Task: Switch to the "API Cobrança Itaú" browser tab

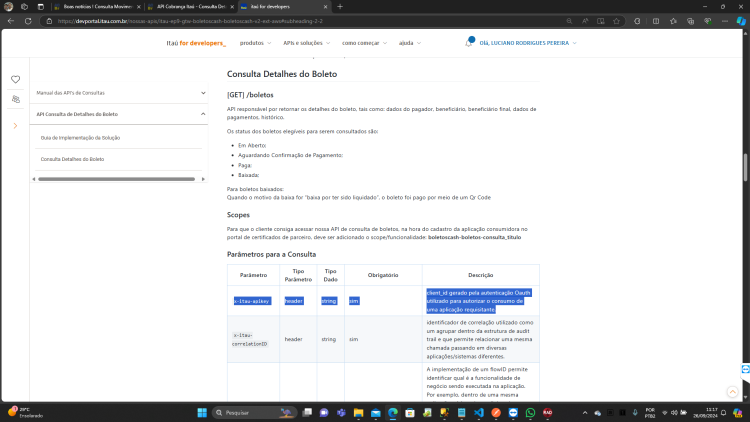Action: point(191,7)
